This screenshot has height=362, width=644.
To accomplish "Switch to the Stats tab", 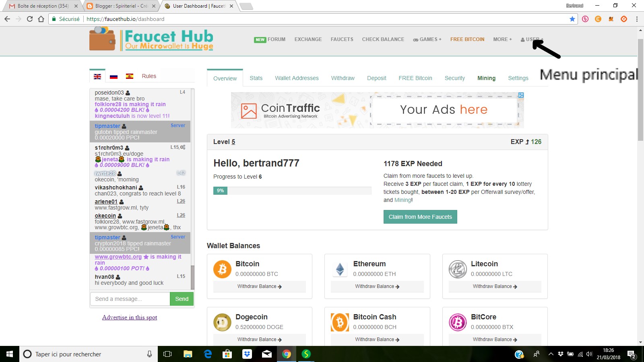I will 256,78.
